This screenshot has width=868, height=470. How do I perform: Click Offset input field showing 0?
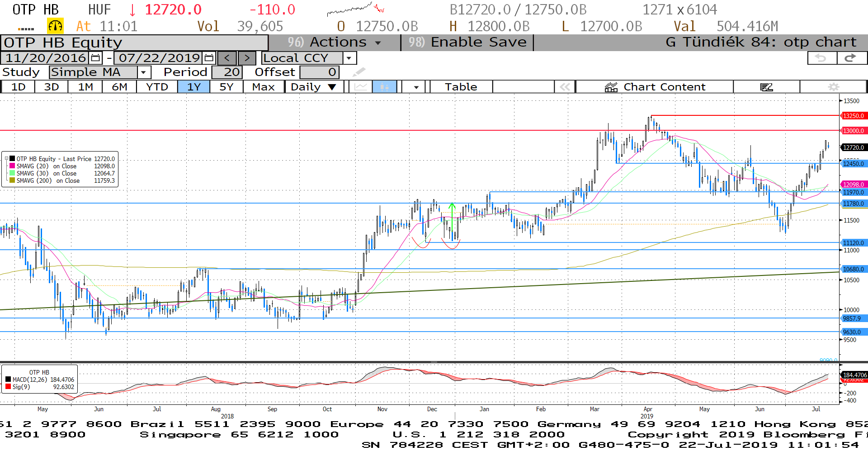point(319,72)
